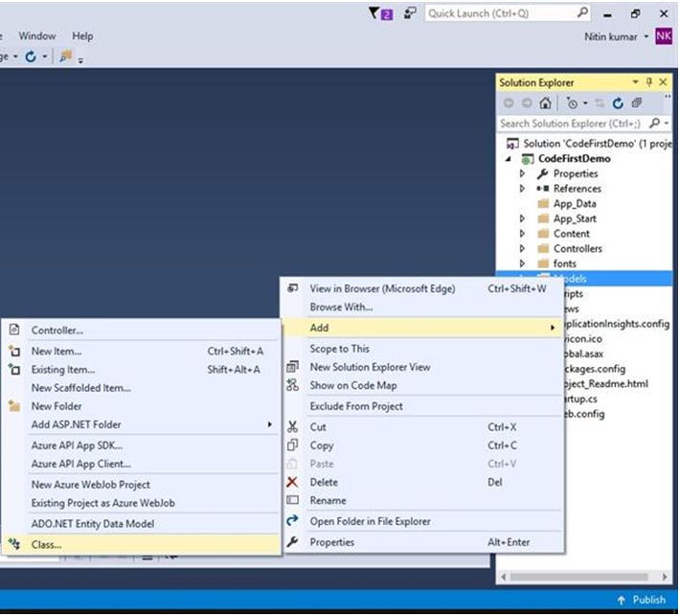This screenshot has width=680, height=616.
Task: Click the refresh icon in main toolbar
Action: 31,57
